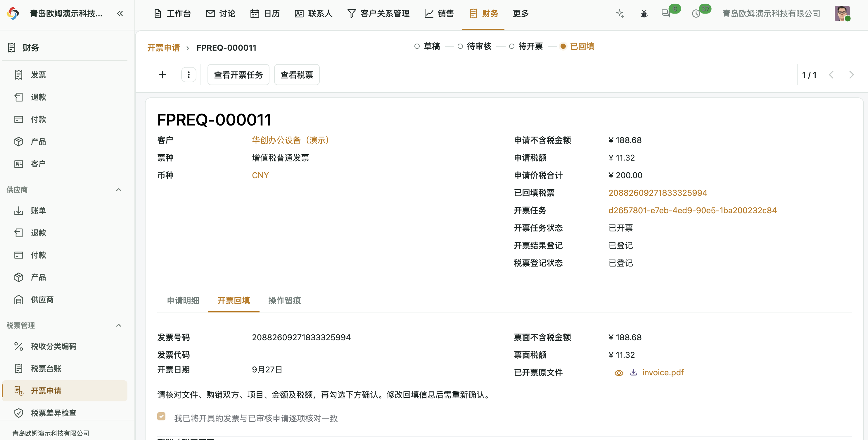Open the conversations icon with badge 6
This screenshot has height=440, width=868.
[x=666, y=13]
